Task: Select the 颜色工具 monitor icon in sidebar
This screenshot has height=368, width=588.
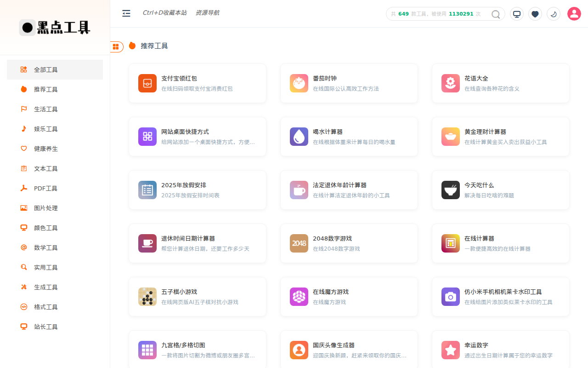Action: coord(23,228)
